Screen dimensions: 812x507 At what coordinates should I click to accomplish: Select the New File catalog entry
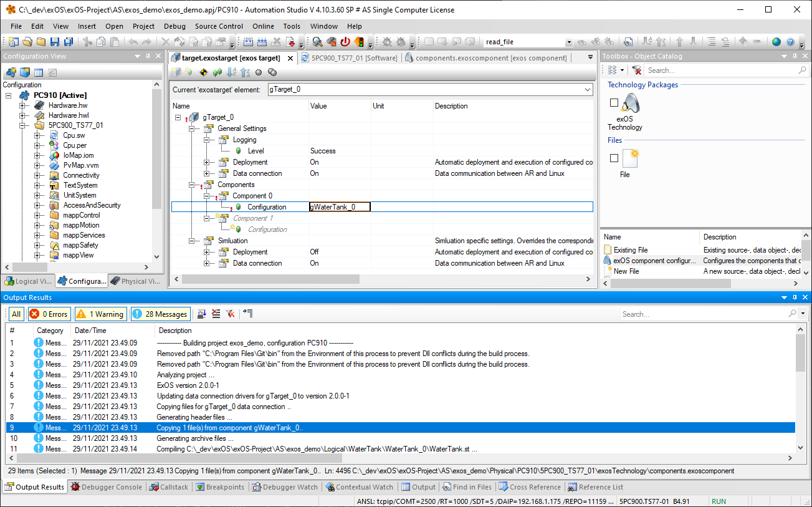pyautogui.click(x=626, y=271)
